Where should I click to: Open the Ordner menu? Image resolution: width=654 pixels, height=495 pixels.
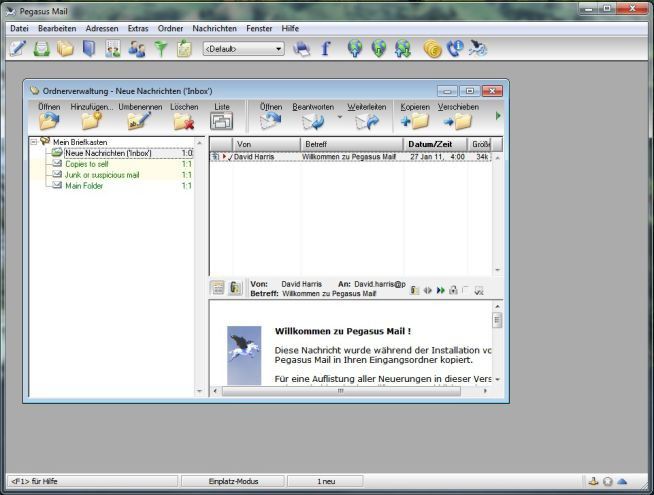170,28
